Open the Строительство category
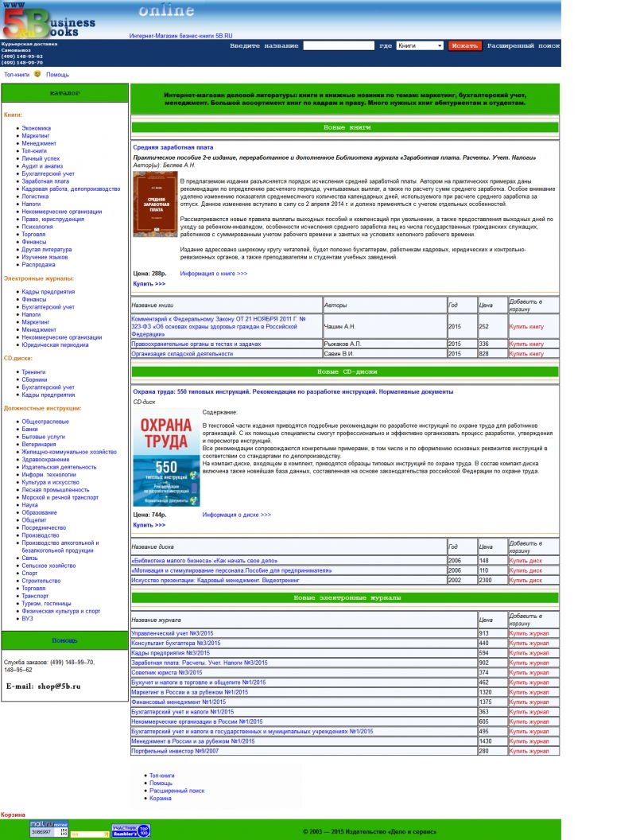Image resolution: width=636 pixels, height=840 pixels. (x=41, y=580)
